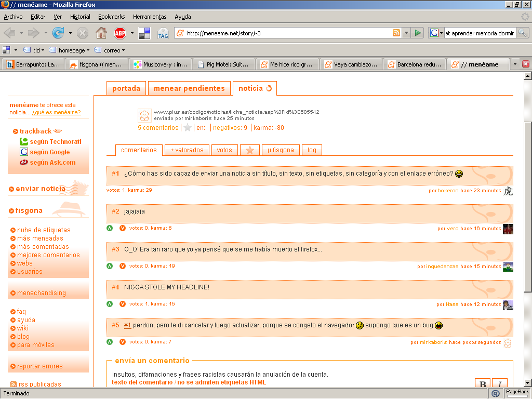
Task: Vote up comment #2 with green arrow
Action: coord(110,228)
